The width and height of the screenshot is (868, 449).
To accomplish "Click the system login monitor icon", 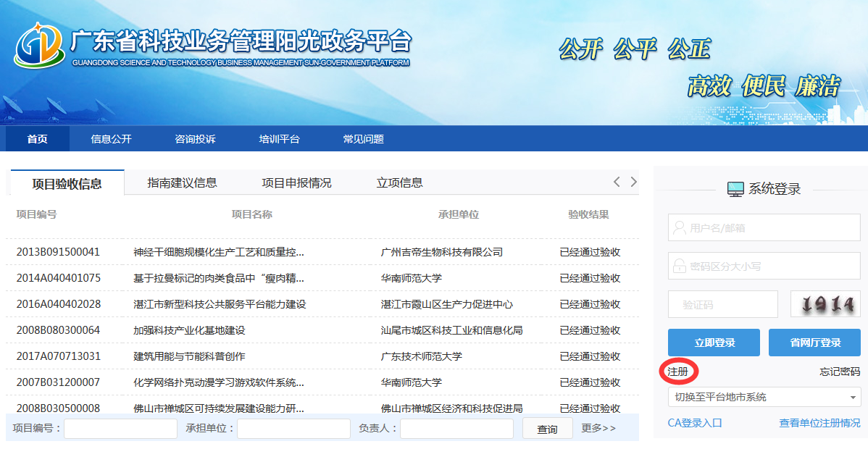I will tap(735, 189).
